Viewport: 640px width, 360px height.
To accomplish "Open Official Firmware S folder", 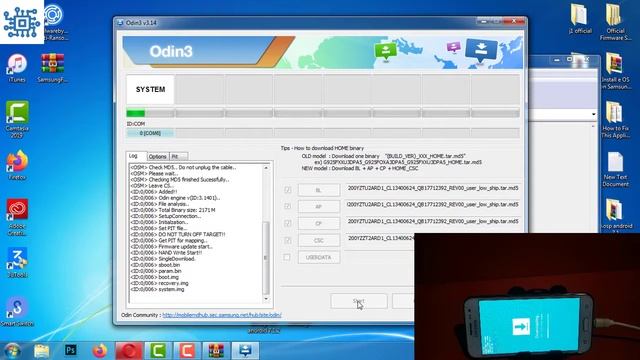I will click(615, 22).
